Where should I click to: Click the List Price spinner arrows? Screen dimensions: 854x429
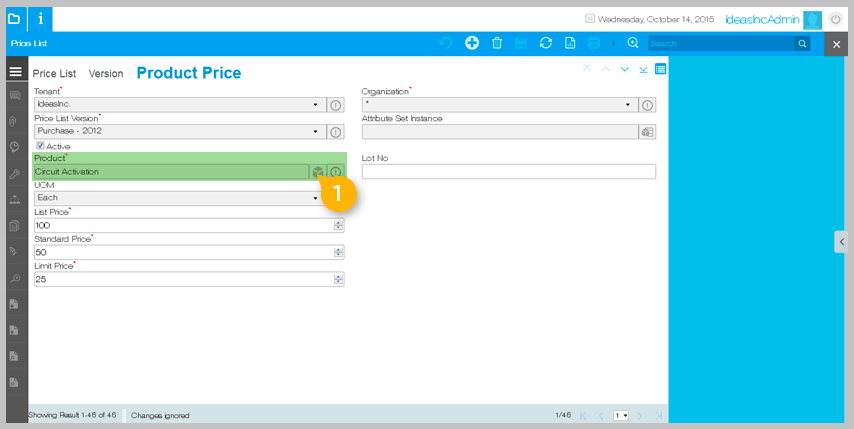(x=339, y=225)
